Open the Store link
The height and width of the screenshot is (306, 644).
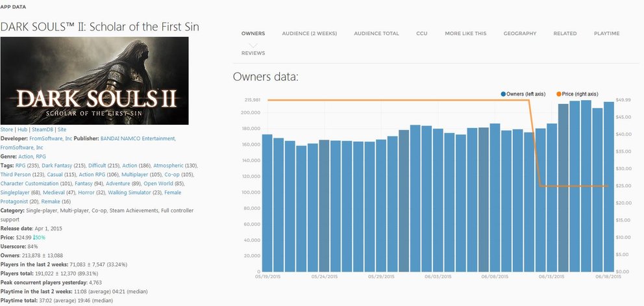[6, 129]
